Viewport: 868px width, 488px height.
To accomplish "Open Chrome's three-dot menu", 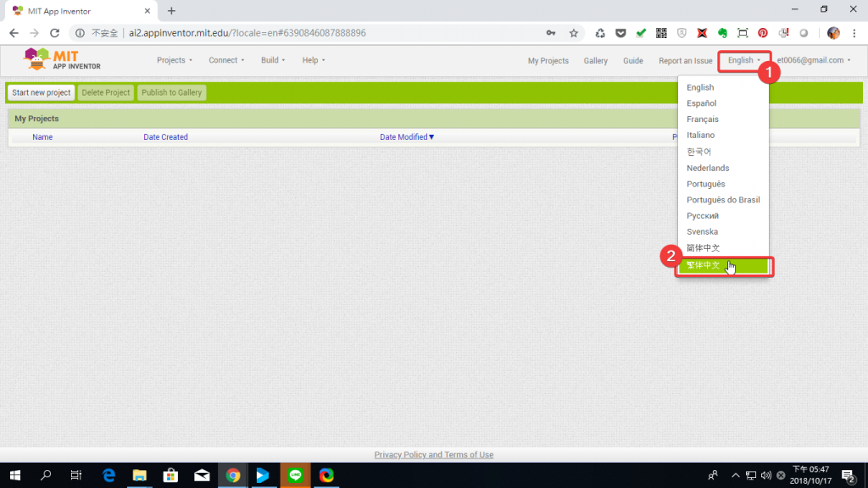I will click(x=854, y=33).
